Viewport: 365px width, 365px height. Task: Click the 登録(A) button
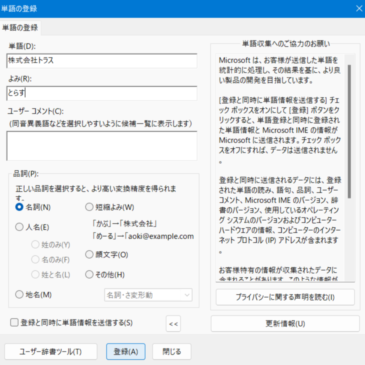126,352
